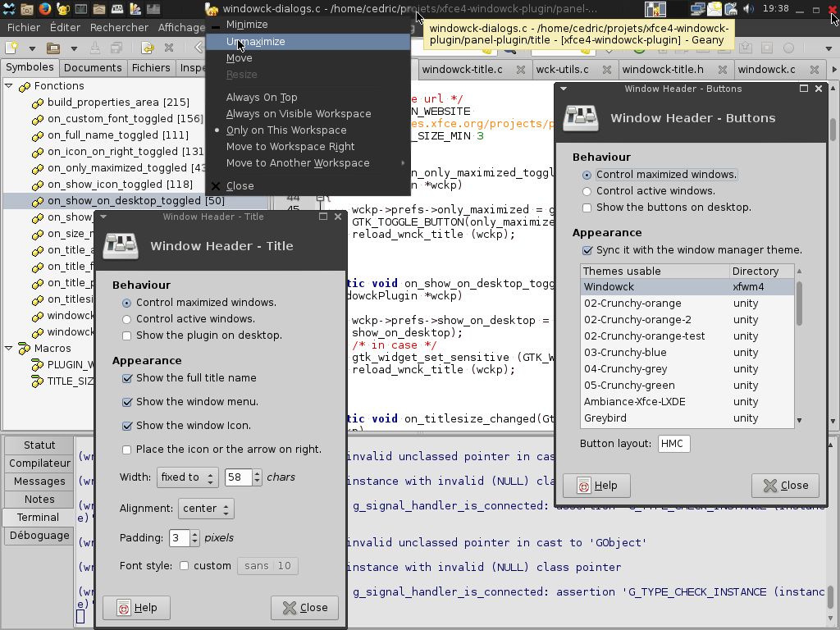This screenshot has height=630, width=840.
Task: Uncheck Show the window menu option
Action: [128, 401]
